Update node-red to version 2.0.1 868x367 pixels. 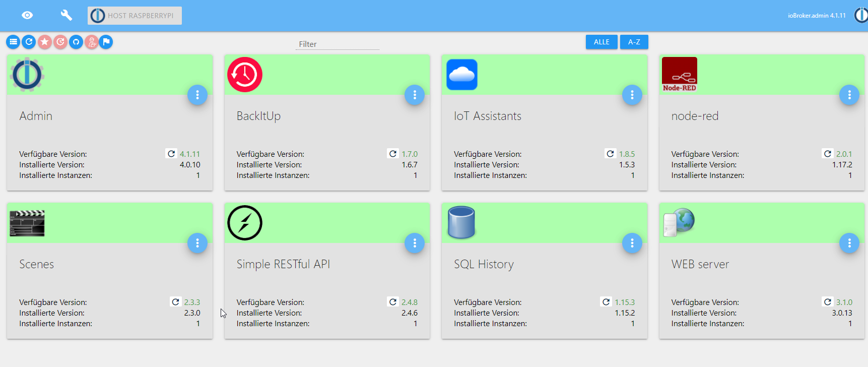click(828, 154)
